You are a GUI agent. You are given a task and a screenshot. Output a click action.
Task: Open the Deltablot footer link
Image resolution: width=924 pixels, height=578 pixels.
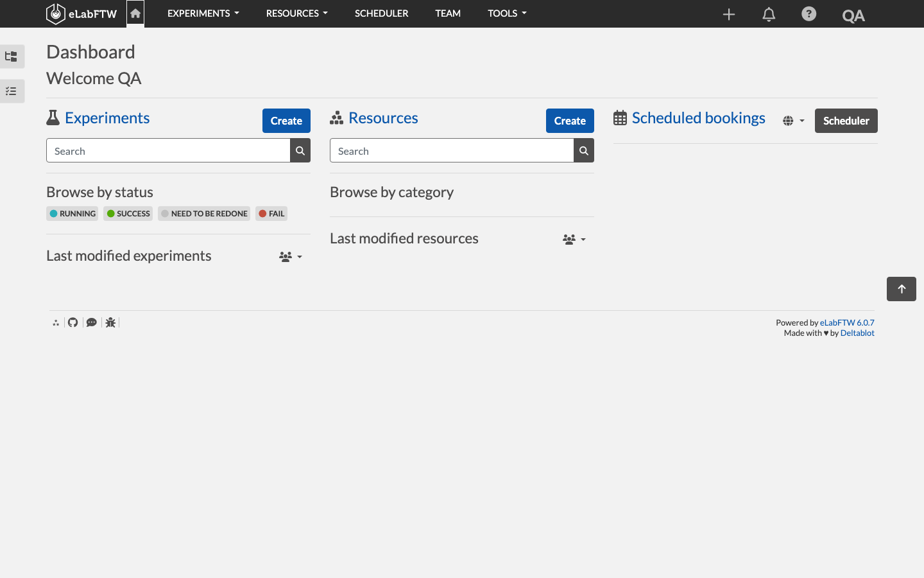point(857,333)
